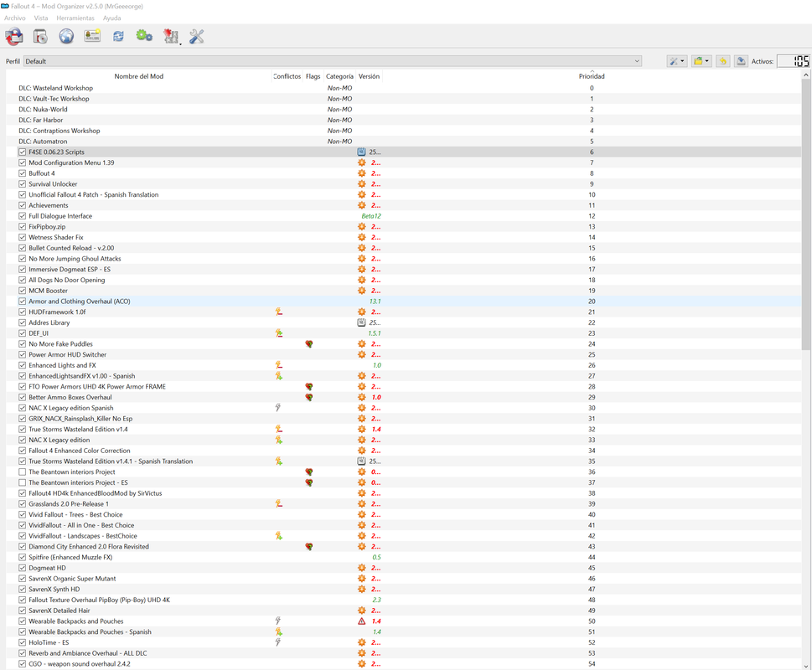The image size is (812, 670).
Task: Click lightning conflict icon on NAC X Legacy edition Spanish
Action: (x=278, y=408)
